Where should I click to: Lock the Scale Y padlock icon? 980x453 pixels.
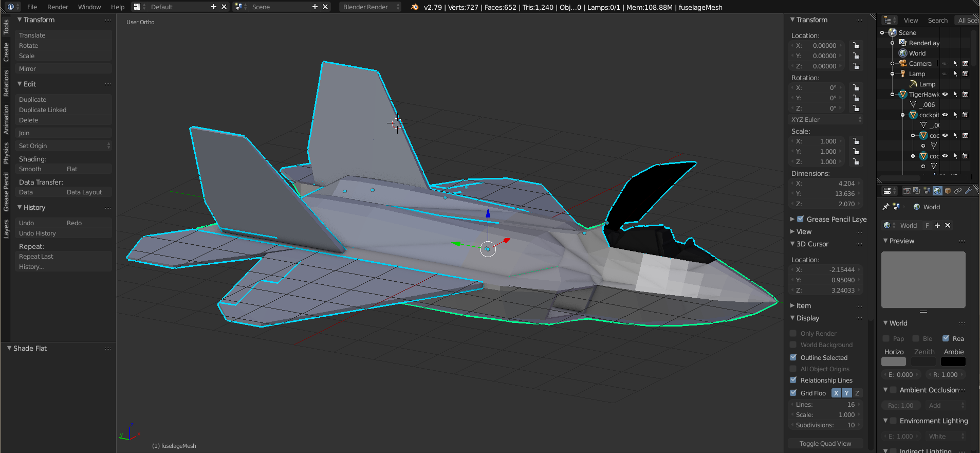point(856,152)
